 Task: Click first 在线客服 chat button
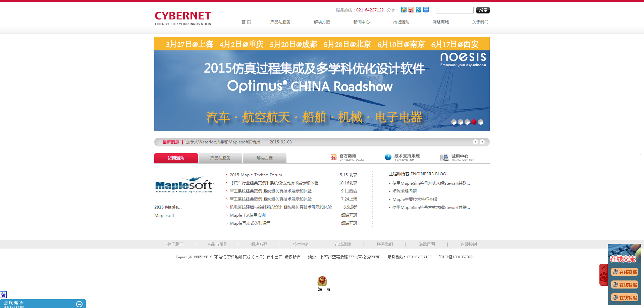coord(625,272)
